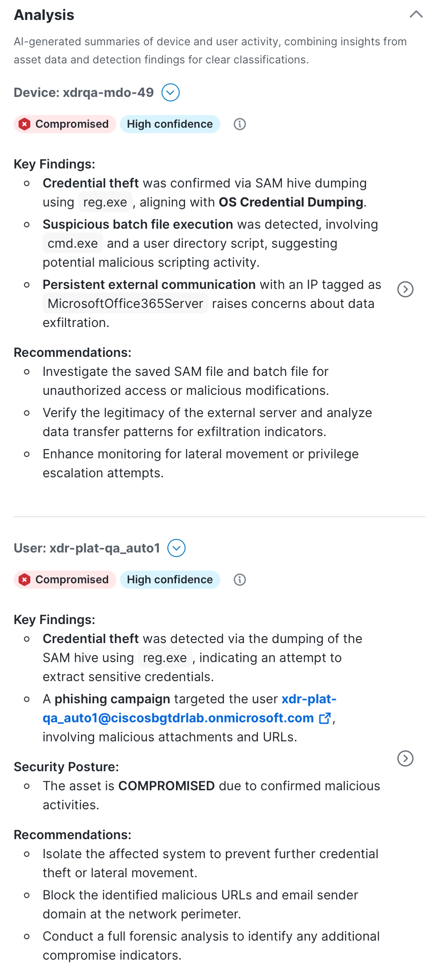The image size is (438, 980).
Task: Collapse the Analysis section with top chevron
Action: [416, 14]
